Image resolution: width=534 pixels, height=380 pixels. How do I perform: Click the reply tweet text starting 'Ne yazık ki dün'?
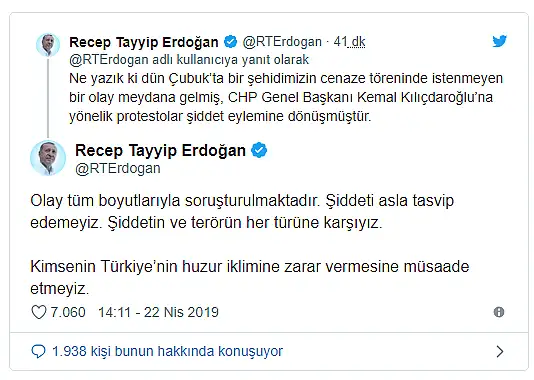pos(286,97)
